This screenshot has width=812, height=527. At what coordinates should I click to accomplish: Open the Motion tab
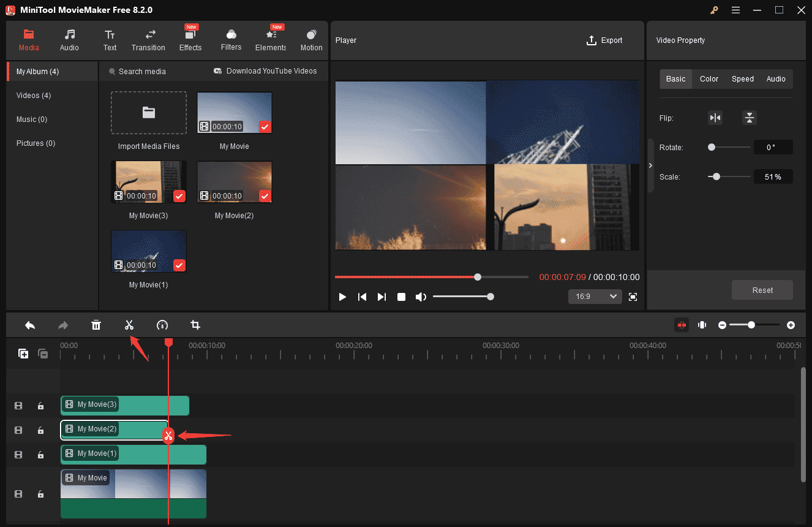coord(311,40)
